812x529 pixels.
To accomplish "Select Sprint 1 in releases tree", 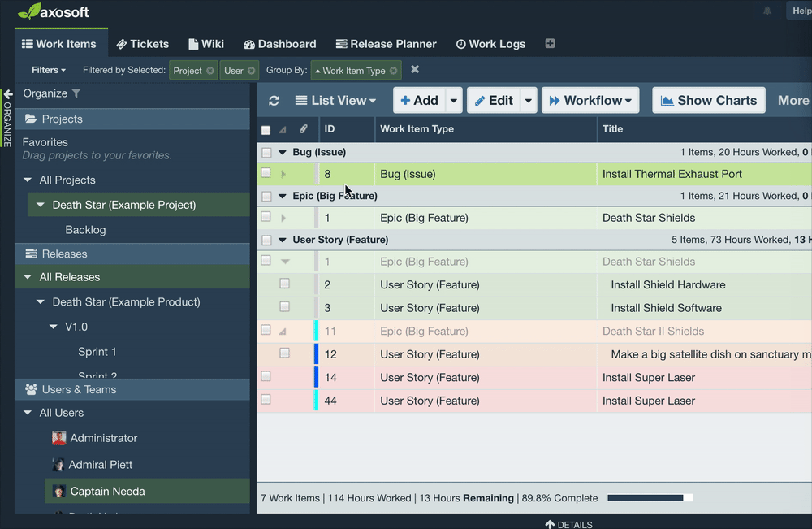I will click(x=97, y=352).
